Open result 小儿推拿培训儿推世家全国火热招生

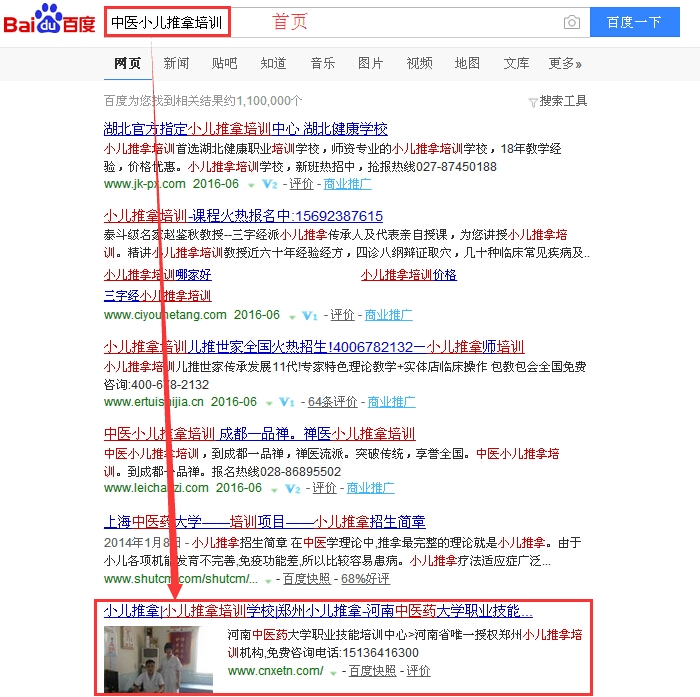coord(314,347)
